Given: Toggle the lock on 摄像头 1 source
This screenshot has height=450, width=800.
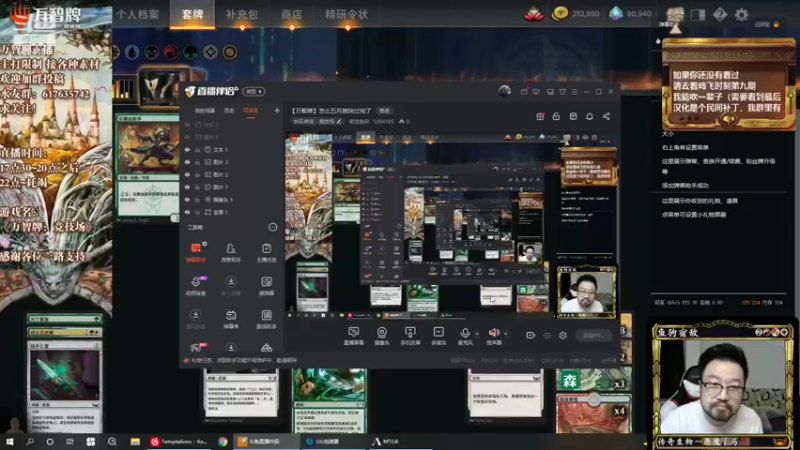Looking at the screenshot, I should (197, 199).
